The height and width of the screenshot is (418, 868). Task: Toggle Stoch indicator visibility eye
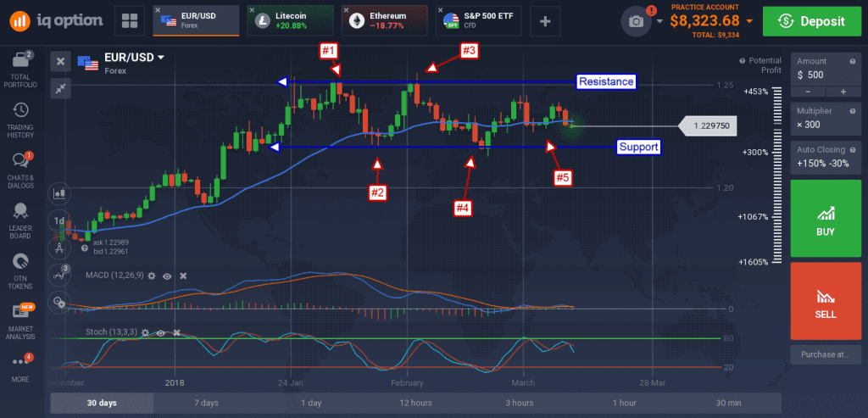coord(160,332)
